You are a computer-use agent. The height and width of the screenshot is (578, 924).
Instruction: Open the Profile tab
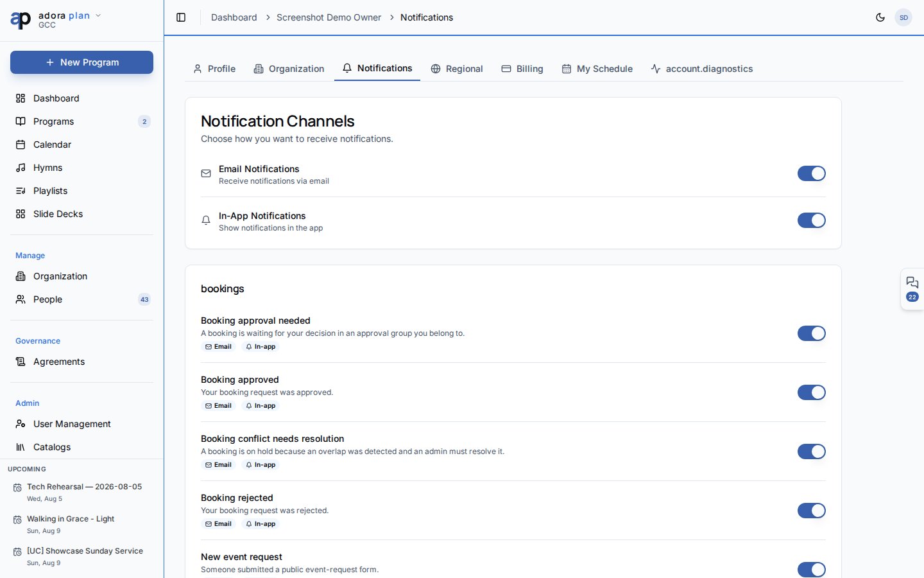[214, 69]
